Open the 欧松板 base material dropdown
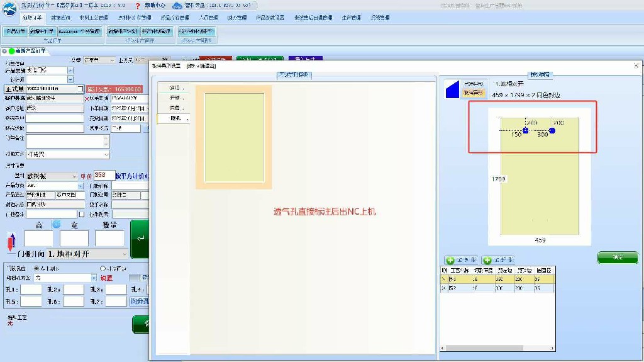Image resolution: width=644 pixels, height=362 pixels. [74, 176]
